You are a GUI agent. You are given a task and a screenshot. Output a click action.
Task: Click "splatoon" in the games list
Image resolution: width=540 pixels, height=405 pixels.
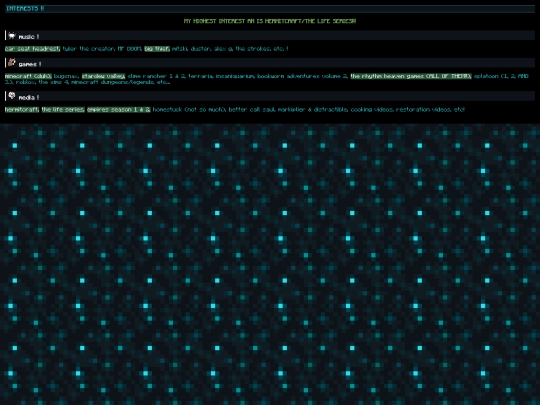486,76
